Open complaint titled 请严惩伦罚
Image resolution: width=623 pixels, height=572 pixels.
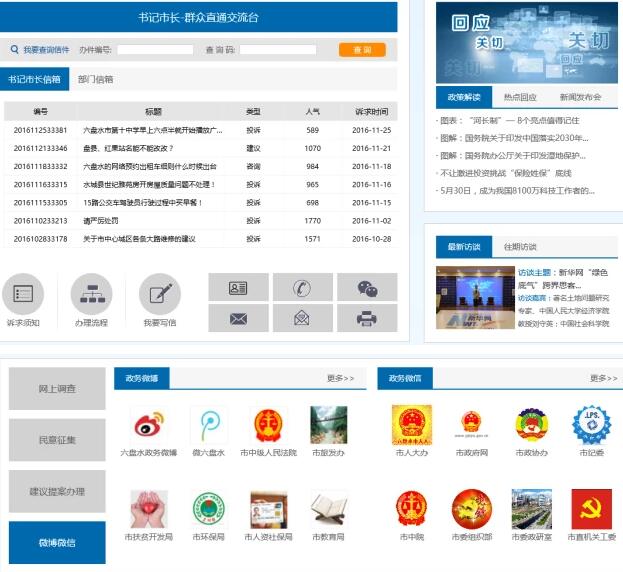100,220
